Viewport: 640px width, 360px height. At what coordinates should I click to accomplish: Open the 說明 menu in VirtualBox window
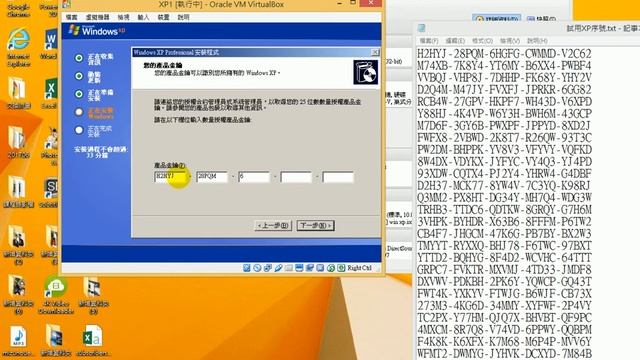[x=183, y=17]
